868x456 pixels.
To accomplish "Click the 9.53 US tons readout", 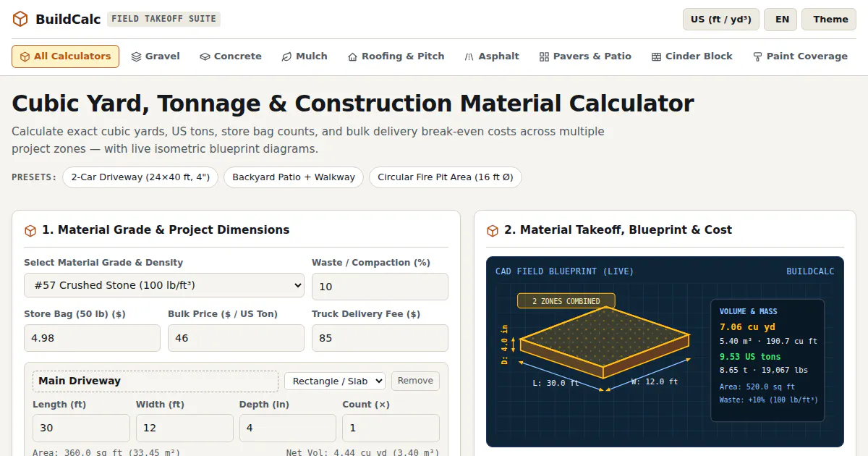I will (x=750, y=356).
